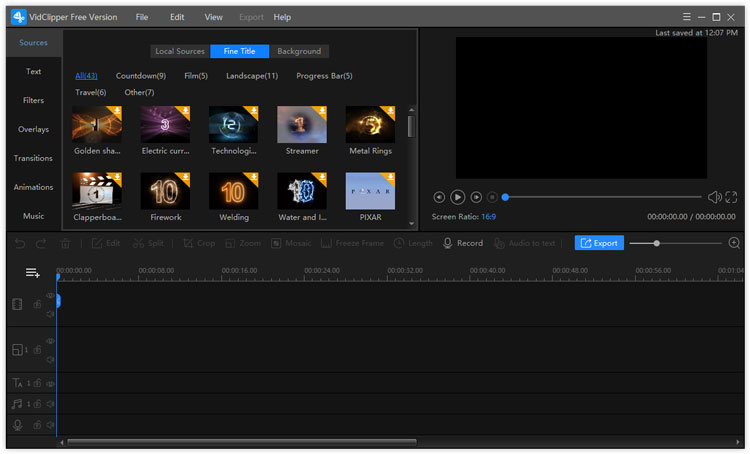Toggle lock on picture-in-picture track

point(37,350)
